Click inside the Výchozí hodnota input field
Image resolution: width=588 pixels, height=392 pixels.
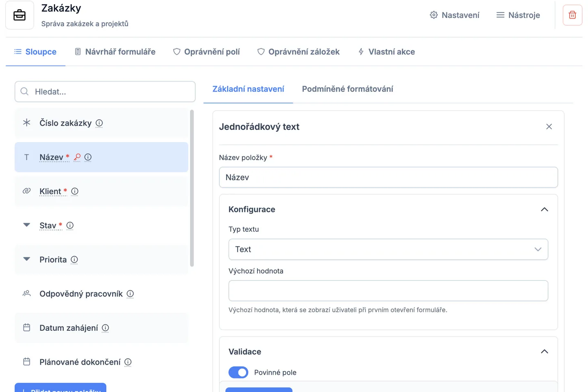pyautogui.click(x=388, y=290)
